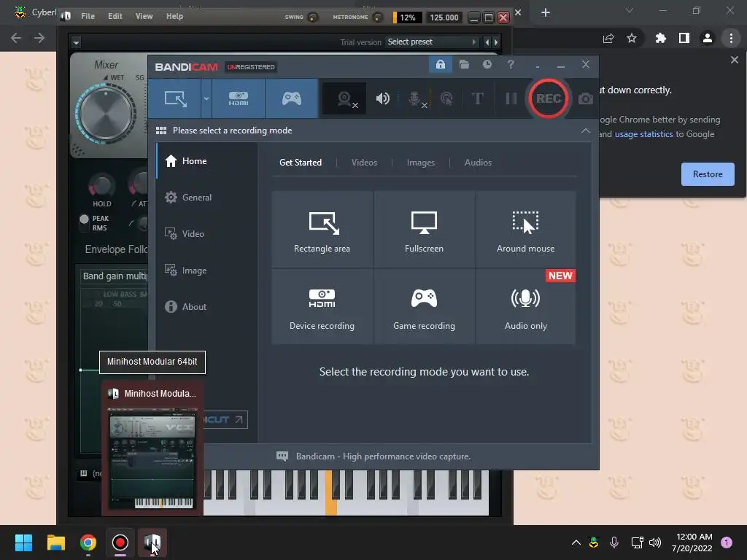
Task: Choose Fullscreen recording mode
Action: [424, 230]
